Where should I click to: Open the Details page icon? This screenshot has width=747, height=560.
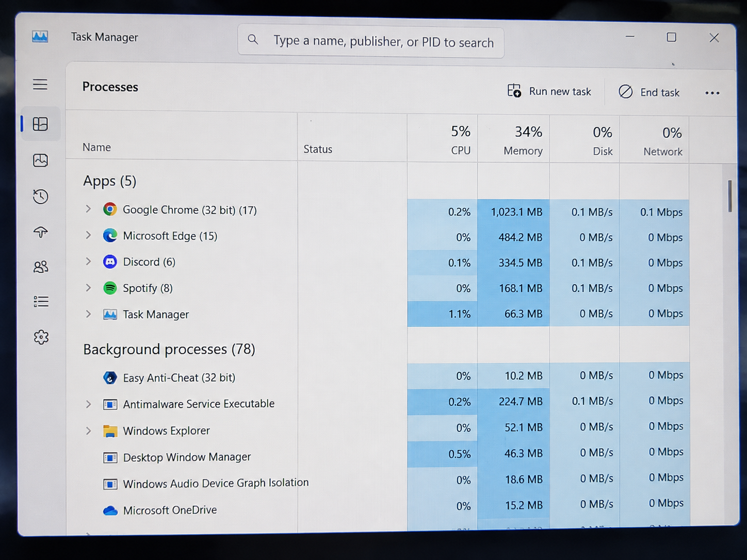[41, 302]
